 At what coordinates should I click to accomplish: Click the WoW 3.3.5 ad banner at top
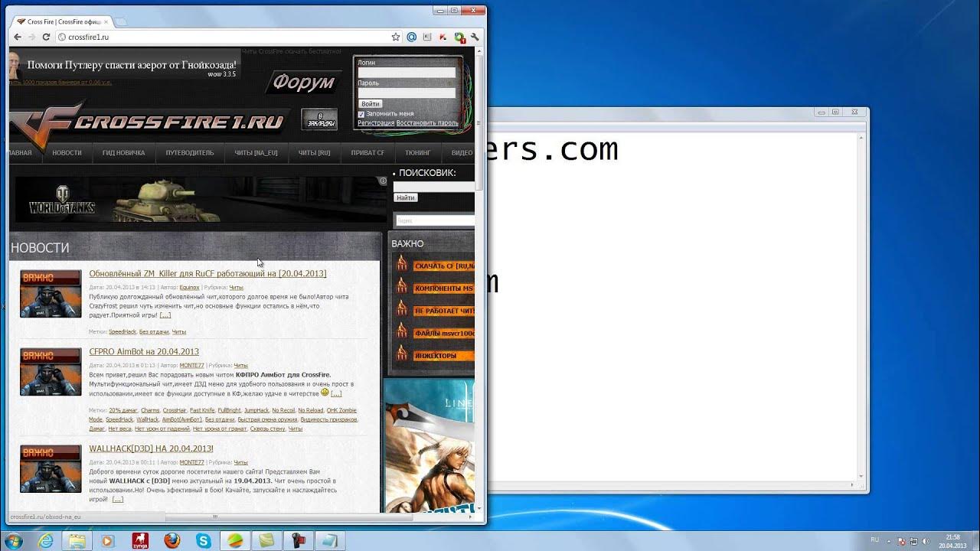[x=124, y=66]
